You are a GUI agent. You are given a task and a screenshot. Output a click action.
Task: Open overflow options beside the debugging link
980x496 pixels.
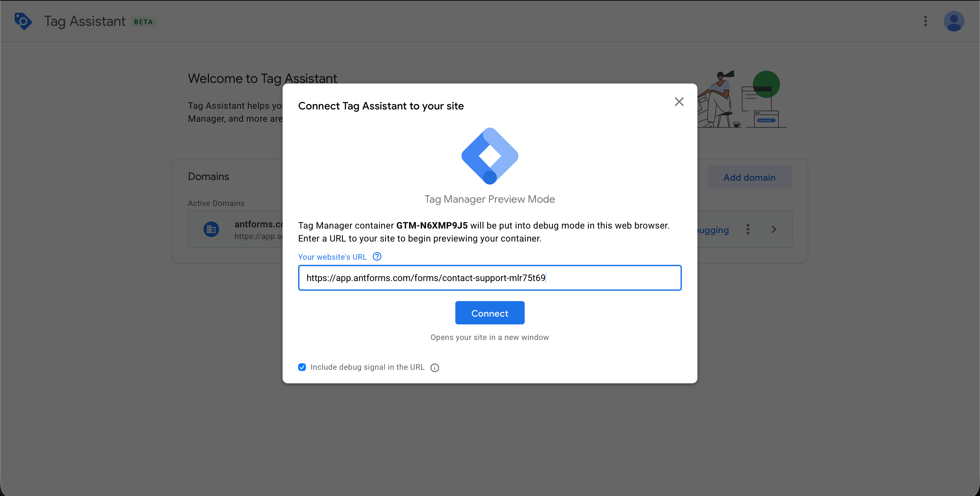[748, 229]
